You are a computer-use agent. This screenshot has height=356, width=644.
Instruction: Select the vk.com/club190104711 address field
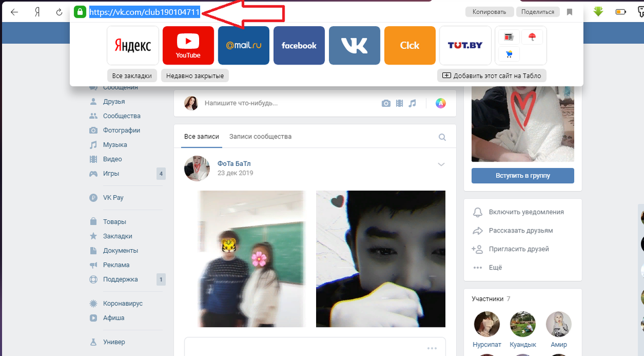pyautogui.click(x=144, y=12)
